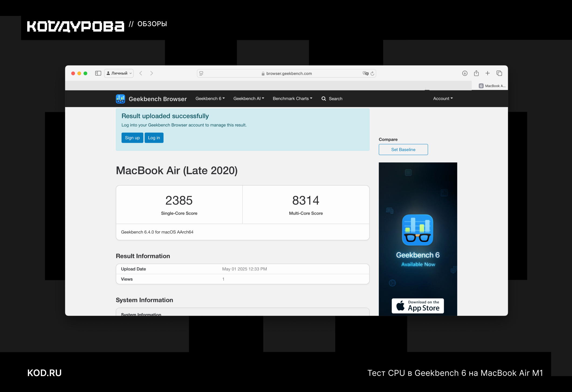572x392 pixels.
Task: Click the green fullscreen window button
Action: click(85, 73)
